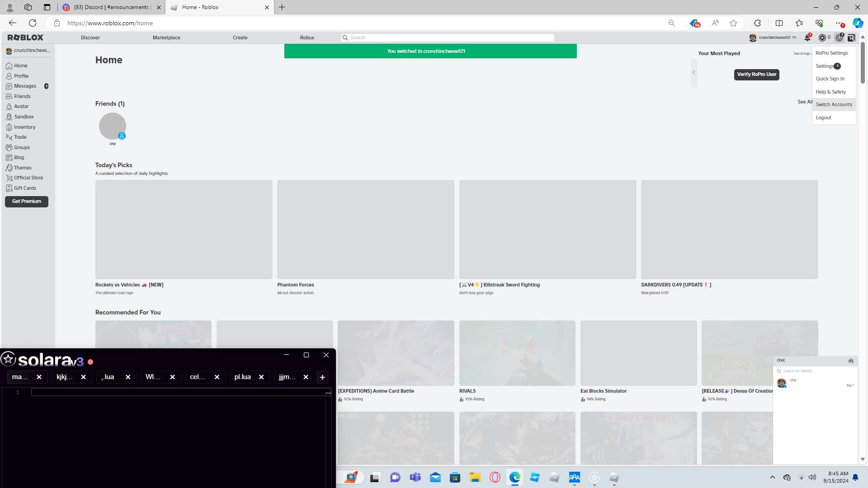Click the Solara star logo icon
This screenshot has width=868, height=488.
(x=8, y=359)
